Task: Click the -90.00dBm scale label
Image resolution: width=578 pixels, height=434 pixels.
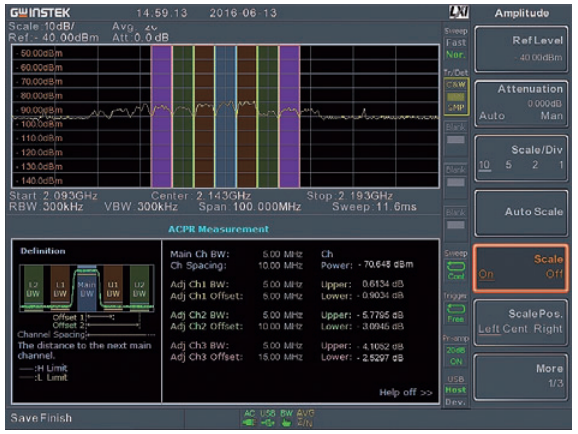Action: [40, 110]
